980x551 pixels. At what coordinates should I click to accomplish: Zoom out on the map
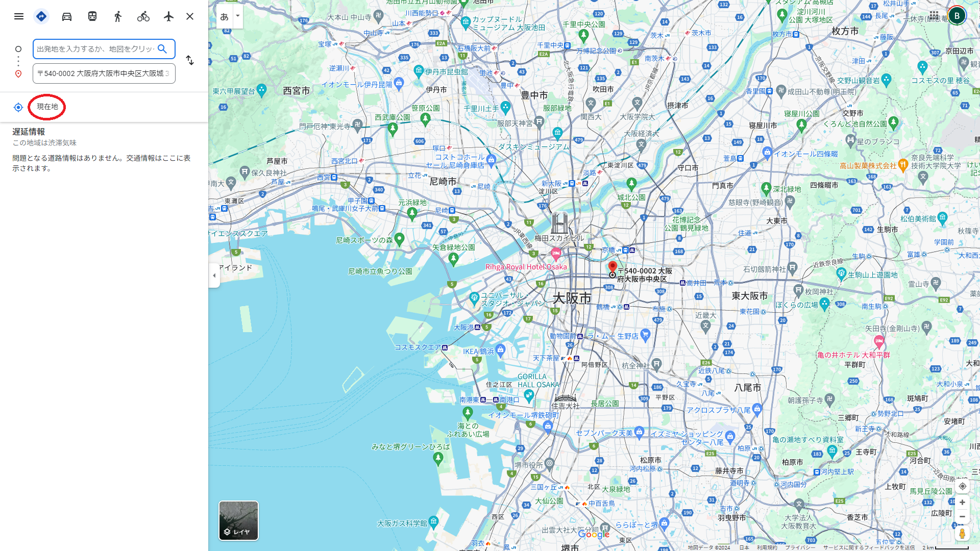coord(962,517)
